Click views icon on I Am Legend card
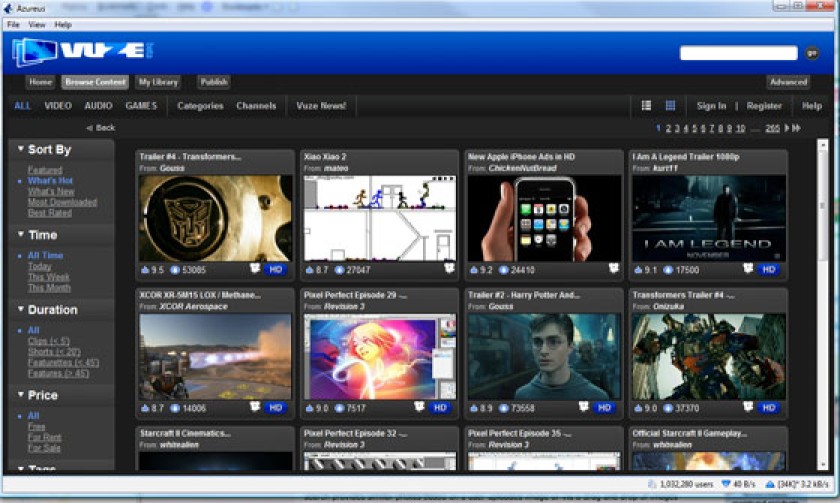The image size is (840, 503). pyautogui.click(x=668, y=270)
